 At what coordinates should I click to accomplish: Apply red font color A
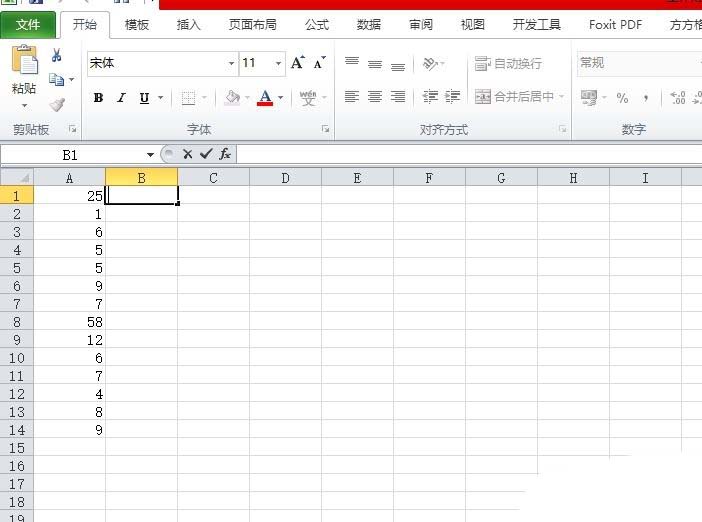[x=265, y=98]
